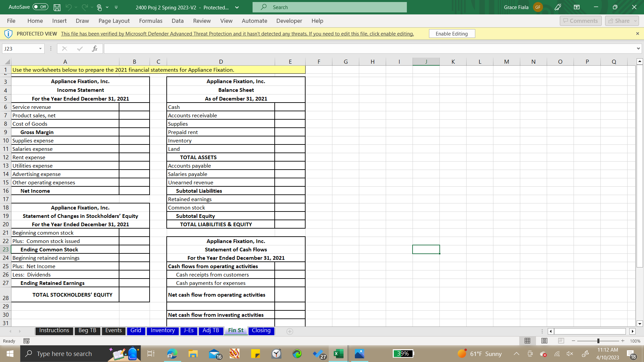Open the Page Layout ribbon tab

coord(114,21)
